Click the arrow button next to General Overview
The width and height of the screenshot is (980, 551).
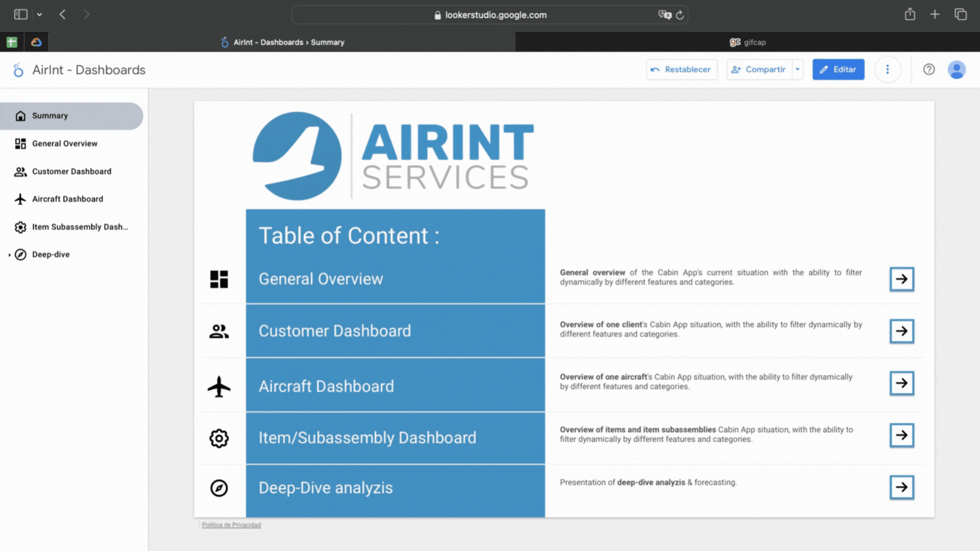(901, 279)
